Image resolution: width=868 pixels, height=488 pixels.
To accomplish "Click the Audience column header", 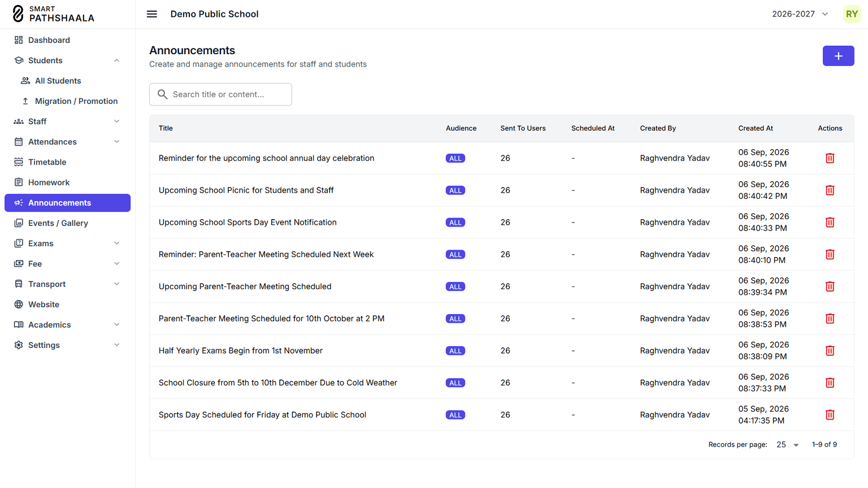I will coord(461,128).
